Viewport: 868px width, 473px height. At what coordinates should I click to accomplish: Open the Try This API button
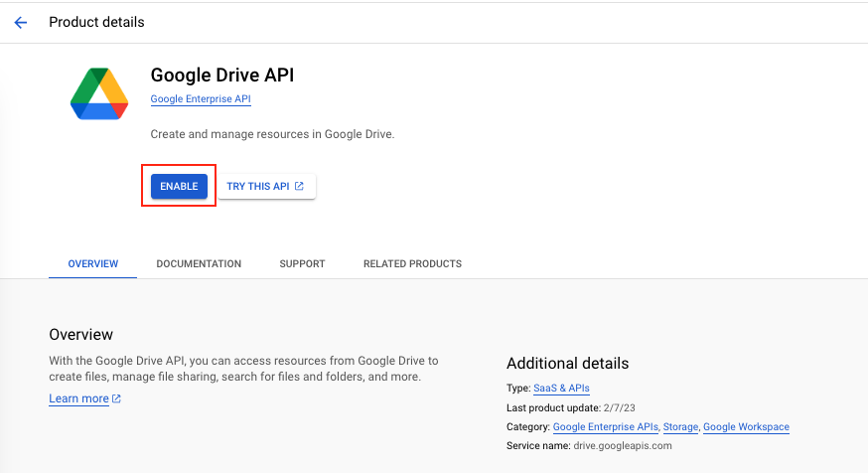tap(266, 186)
